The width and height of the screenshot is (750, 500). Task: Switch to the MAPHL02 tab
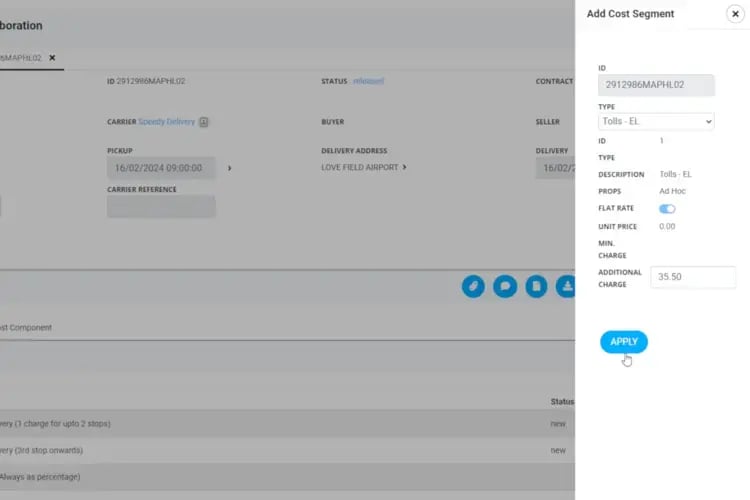point(21,58)
